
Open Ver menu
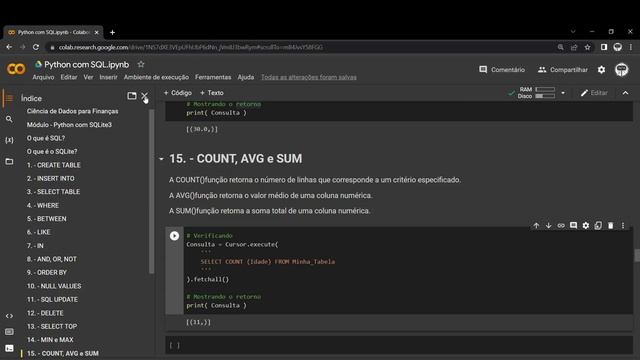(88, 77)
